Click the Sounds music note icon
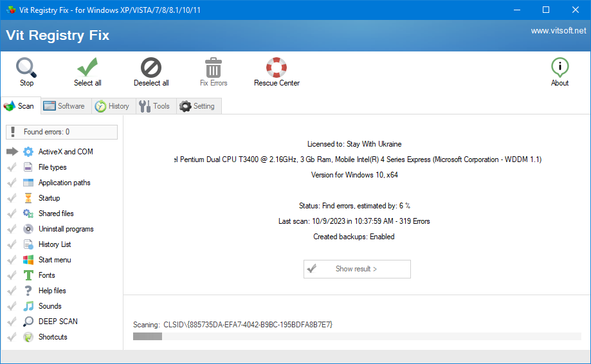This screenshot has height=364, width=591. (x=28, y=306)
